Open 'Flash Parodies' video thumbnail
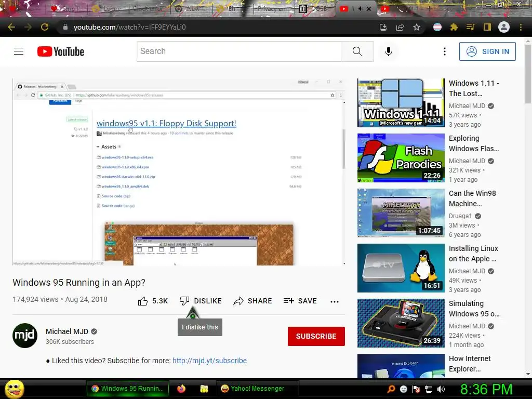532x399 pixels. [401, 158]
